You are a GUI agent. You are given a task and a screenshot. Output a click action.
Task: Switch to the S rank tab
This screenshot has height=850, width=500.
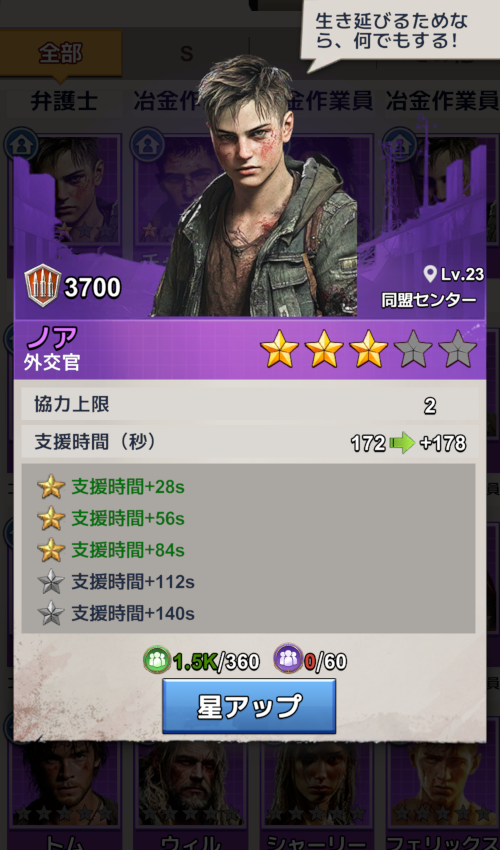pyautogui.click(x=186, y=54)
